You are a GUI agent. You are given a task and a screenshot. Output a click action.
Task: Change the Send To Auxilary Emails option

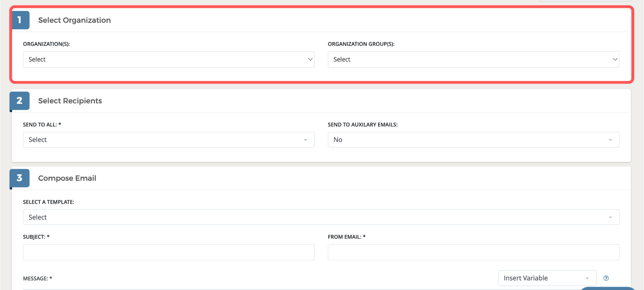click(x=473, y=140)
